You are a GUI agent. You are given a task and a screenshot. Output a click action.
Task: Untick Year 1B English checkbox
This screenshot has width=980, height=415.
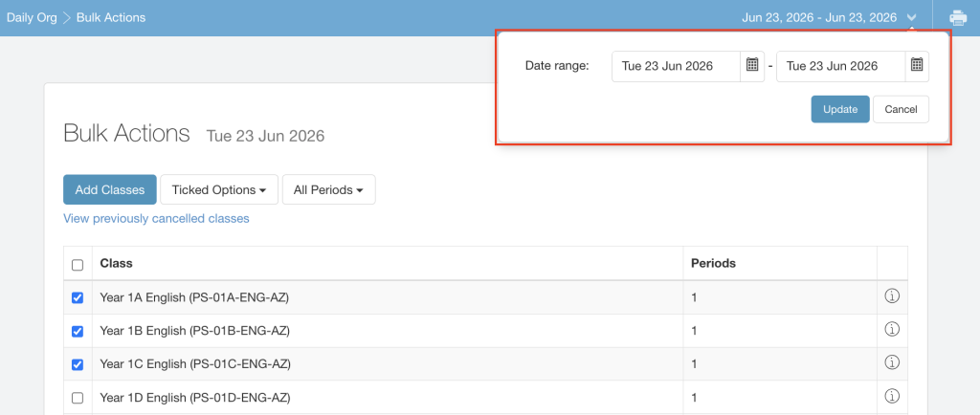point(78,332)
